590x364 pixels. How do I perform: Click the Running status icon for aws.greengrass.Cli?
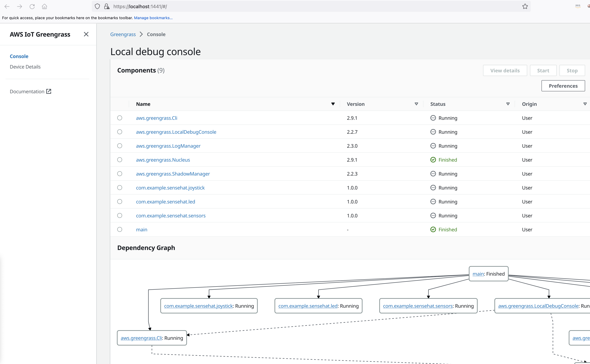tap(433, 118)
